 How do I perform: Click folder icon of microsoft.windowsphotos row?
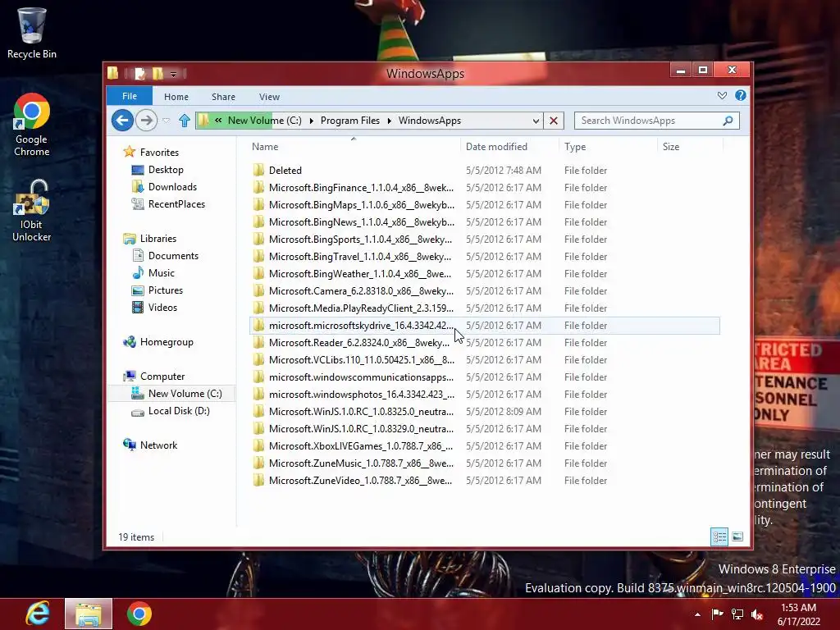pos(258,395)
